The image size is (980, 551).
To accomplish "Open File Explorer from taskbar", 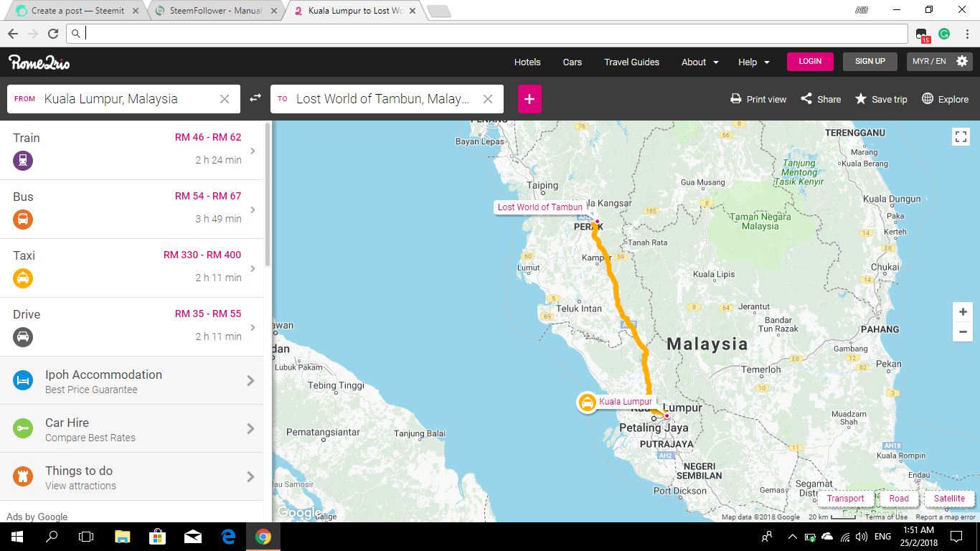I will 123,537.
